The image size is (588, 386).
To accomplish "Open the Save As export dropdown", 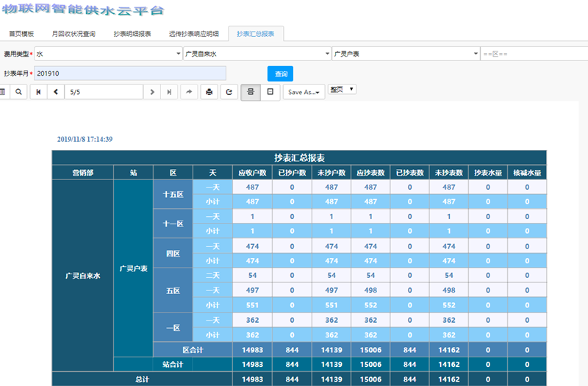I will tap(304, 92).
